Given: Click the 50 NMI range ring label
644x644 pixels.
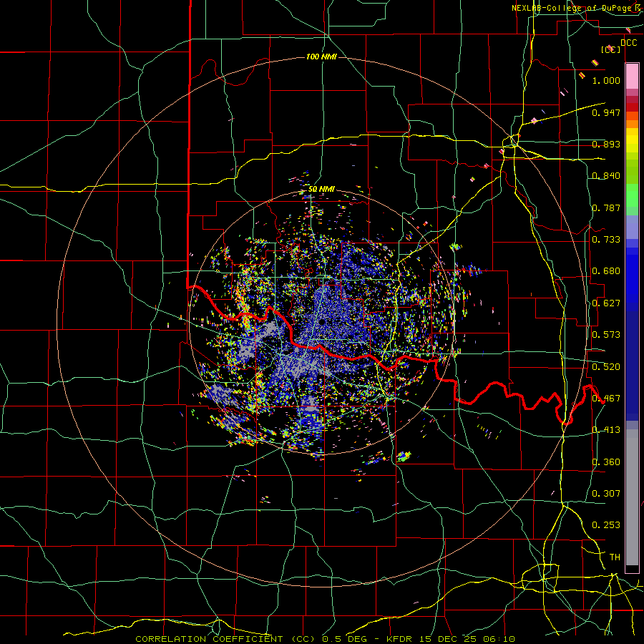Looking at the screenshot, I should 321,189.
